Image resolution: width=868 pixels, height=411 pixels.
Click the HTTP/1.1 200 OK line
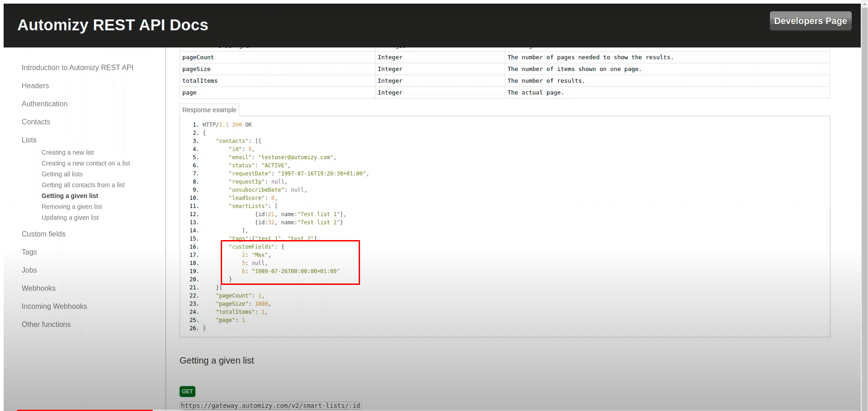click(x=227, y=125)
